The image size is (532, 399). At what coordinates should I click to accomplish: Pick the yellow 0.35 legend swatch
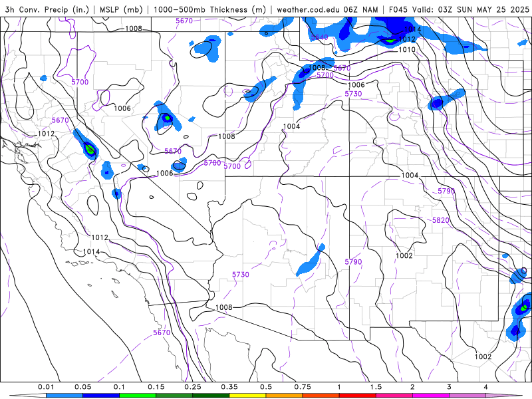[247, 396]
